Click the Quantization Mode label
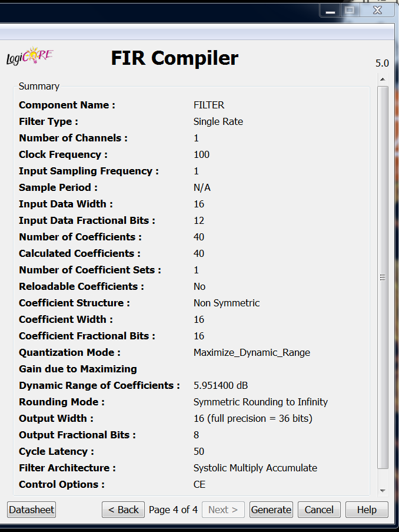 click(69, 352)
